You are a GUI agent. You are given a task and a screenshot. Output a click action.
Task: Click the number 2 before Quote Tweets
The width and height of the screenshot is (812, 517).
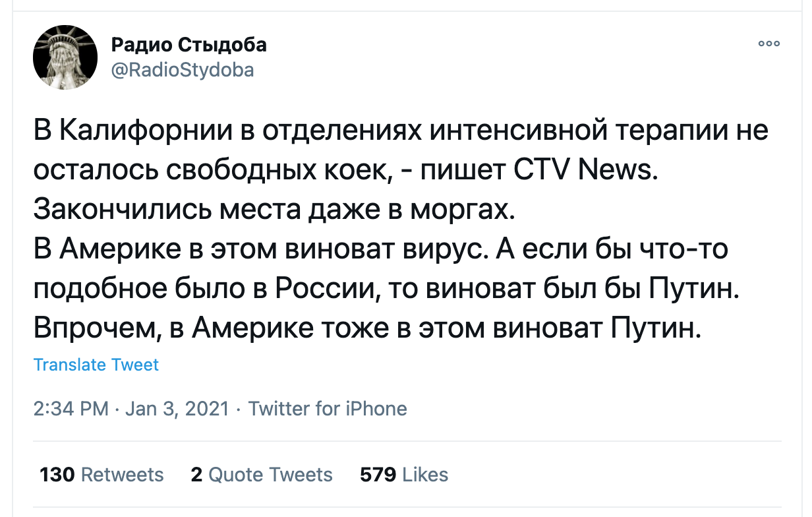click(x=196, y=475)
